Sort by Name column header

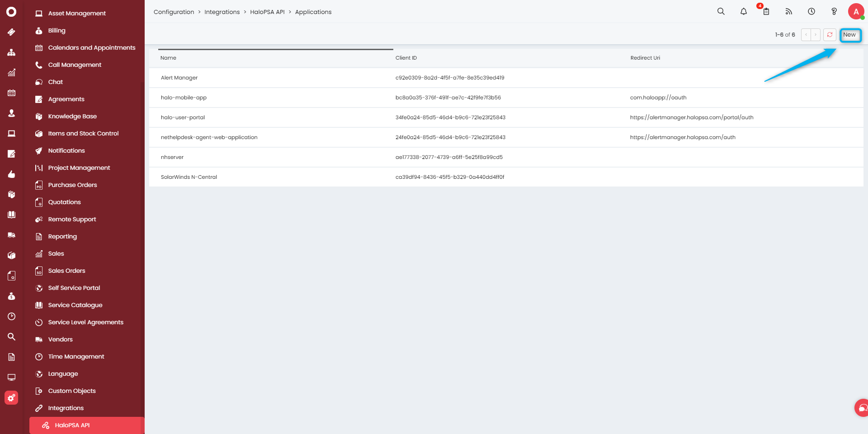tap(168, 58)
